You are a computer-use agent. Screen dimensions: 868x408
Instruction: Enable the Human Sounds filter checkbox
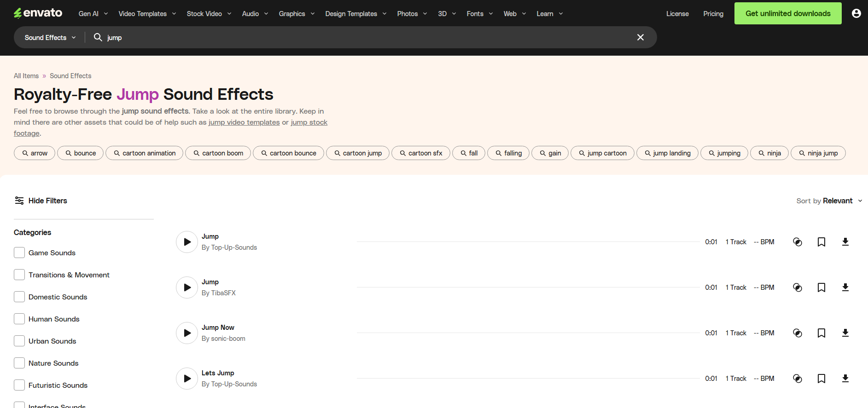tap(19, 319)
